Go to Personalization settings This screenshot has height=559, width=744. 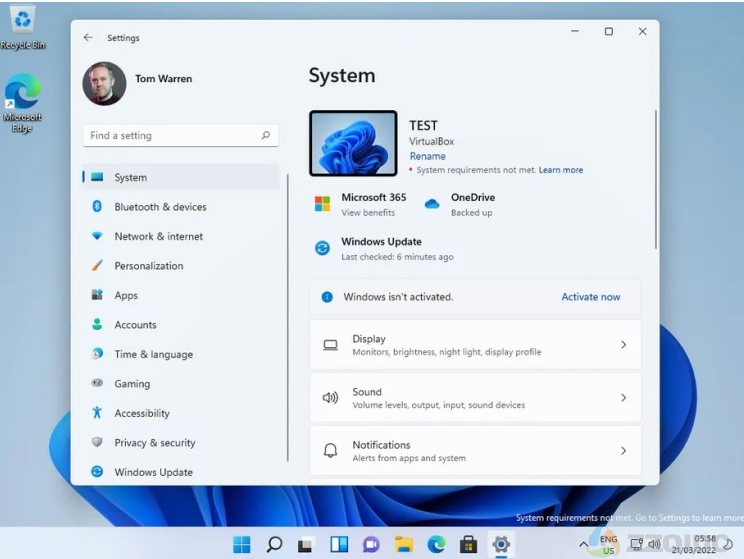coord(180,265)
